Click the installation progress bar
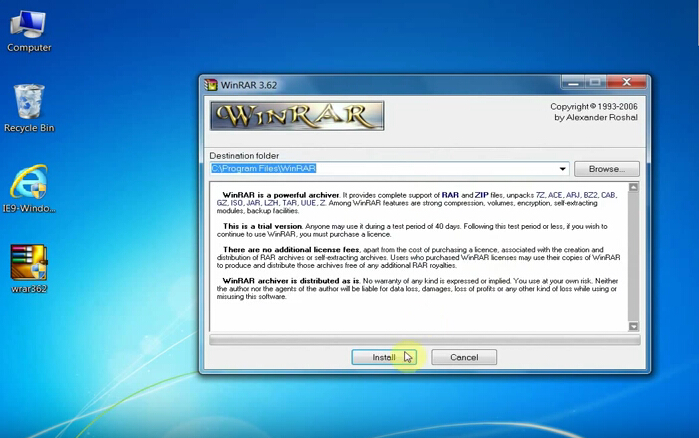Image resolution: width=699 pixels, height=438 pixels. pyautogui.click(x=424, y=340)
